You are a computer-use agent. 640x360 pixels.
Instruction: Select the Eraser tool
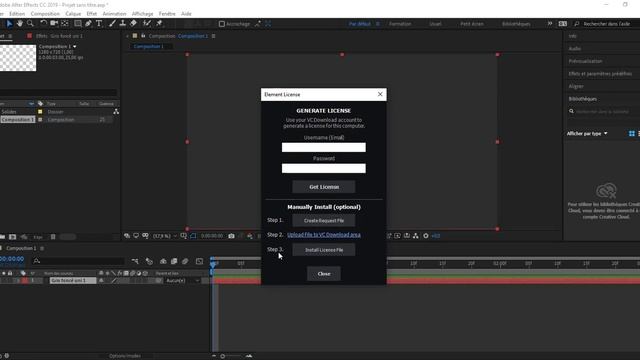pos(133,24)
